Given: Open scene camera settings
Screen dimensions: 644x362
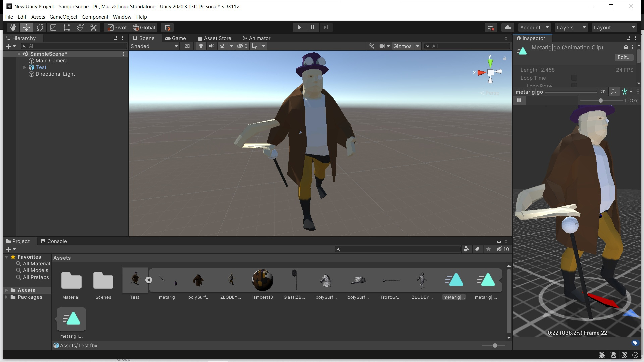Looking at the screenshot, I should 384,46.
